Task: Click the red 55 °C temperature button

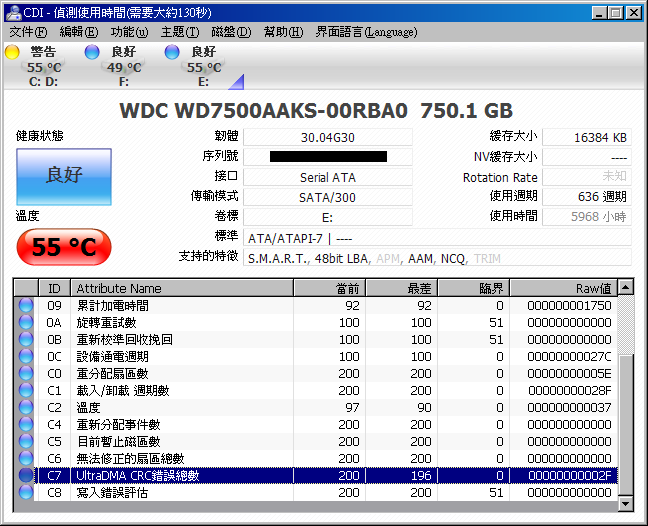Action: (x=64, y=247)
